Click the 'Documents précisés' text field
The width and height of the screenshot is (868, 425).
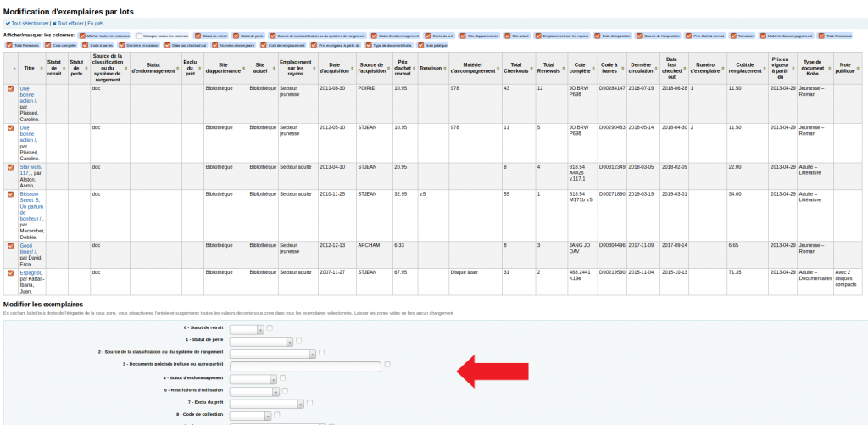305,366
